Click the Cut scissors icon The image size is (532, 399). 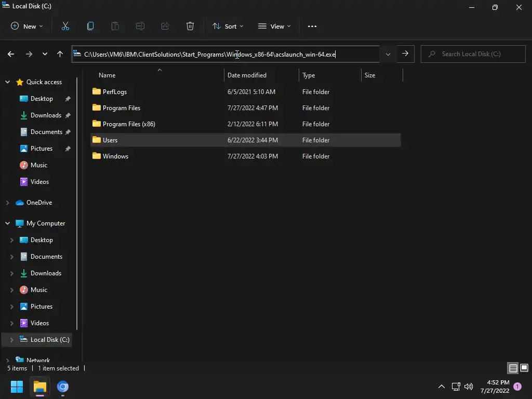pyautogui.click(x=65, y=26)
